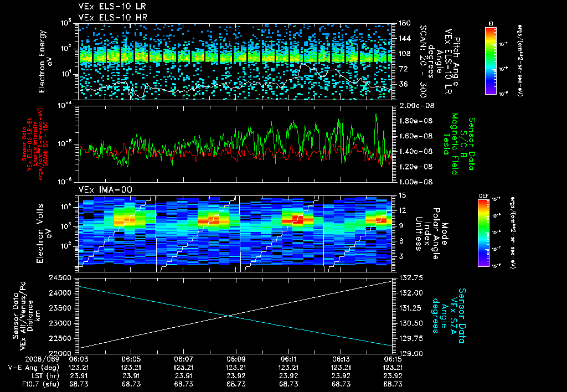Click the time tick label '06:07'
The height and width of the screenshot is (392, 567).
(183, 359)
